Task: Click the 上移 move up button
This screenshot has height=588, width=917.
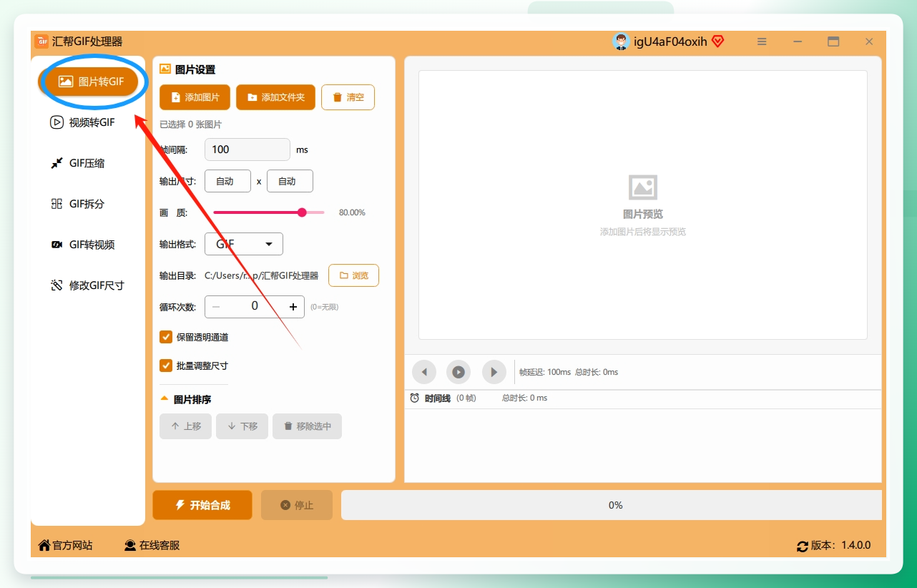Action: 185,426
